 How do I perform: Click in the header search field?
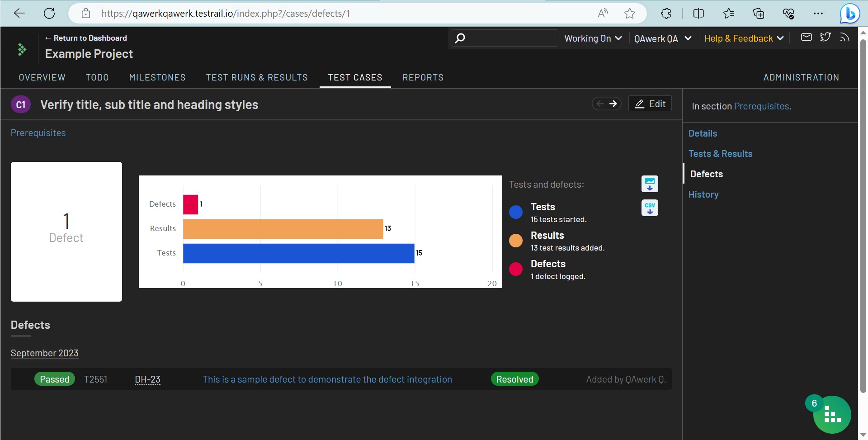pyautogui.click(x=505, y=38)
